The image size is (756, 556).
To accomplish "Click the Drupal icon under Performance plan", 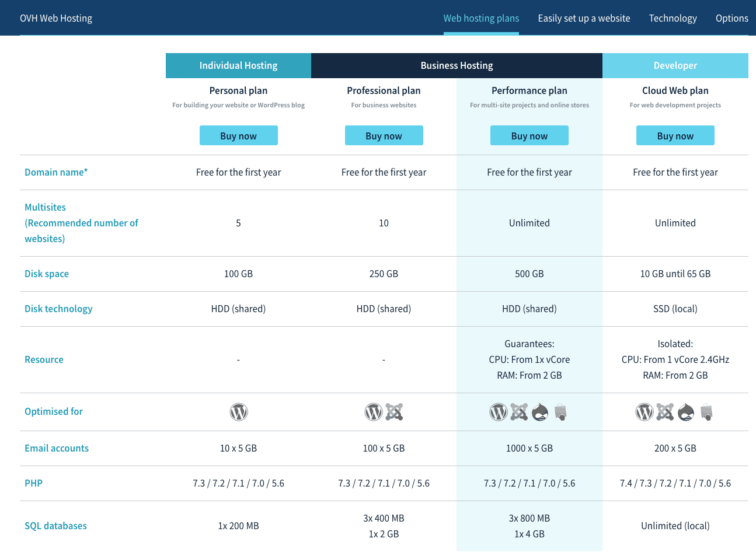I will coord(540,412).
